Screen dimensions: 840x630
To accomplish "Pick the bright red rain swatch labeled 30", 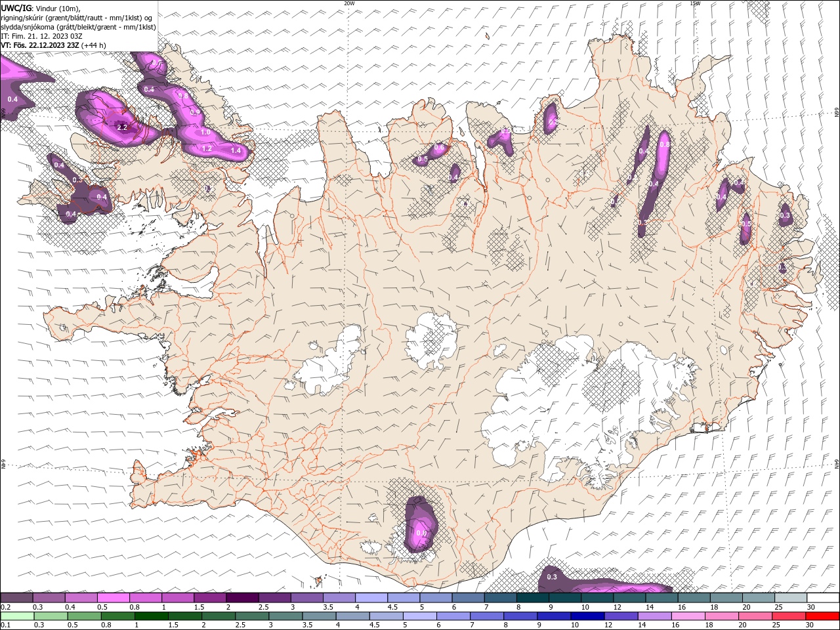I will (x=822, y=616).
